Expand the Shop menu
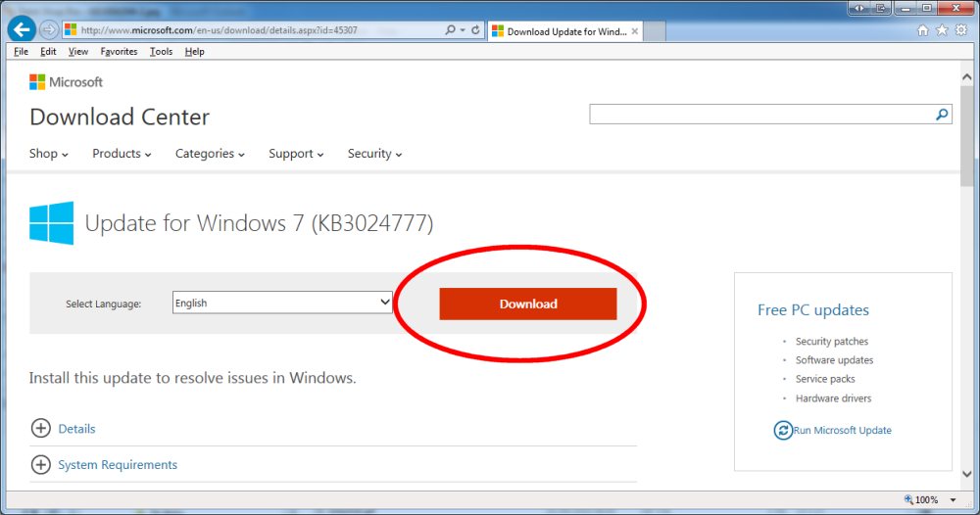The height and width of the screenshot is (515, 980). [49, 154]
